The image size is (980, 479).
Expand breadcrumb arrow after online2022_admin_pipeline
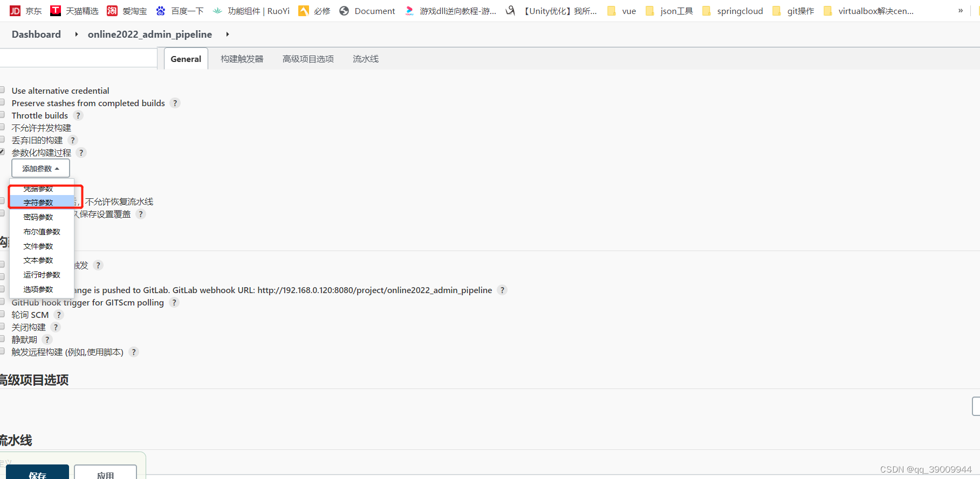coord(227,34)
